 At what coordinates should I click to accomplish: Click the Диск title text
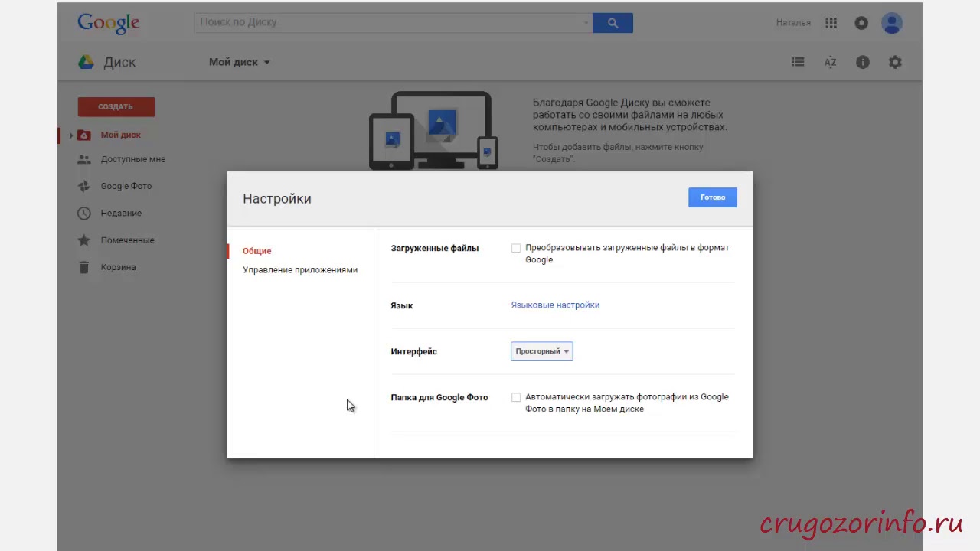click(x=119, y=63)
